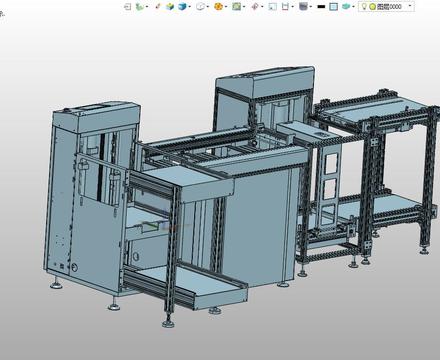The width and height of the screenshot is (440, 360).
Task: Toggle the blue window pane icon
Action: 333,6
